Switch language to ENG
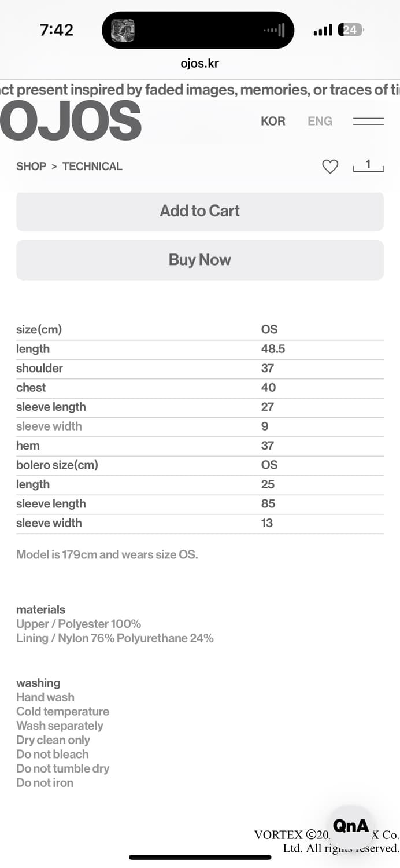400x868 pixels. click(x=320, y=122)
